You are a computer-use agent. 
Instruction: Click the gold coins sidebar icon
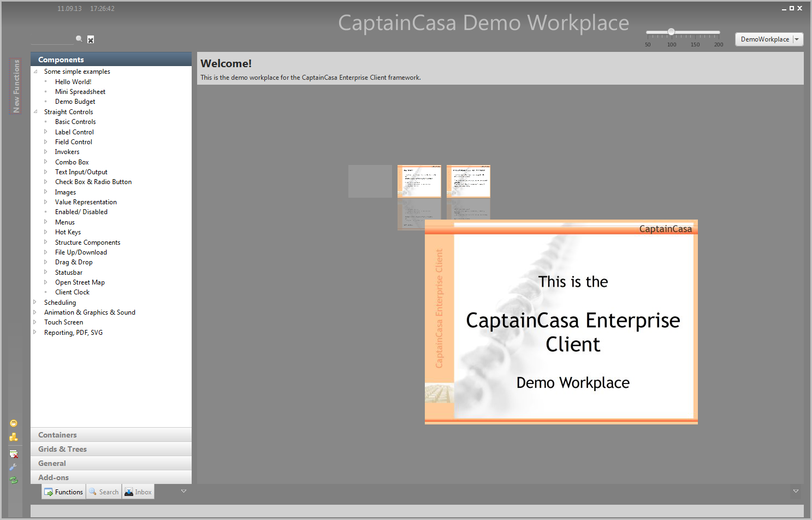pos(14,437)
